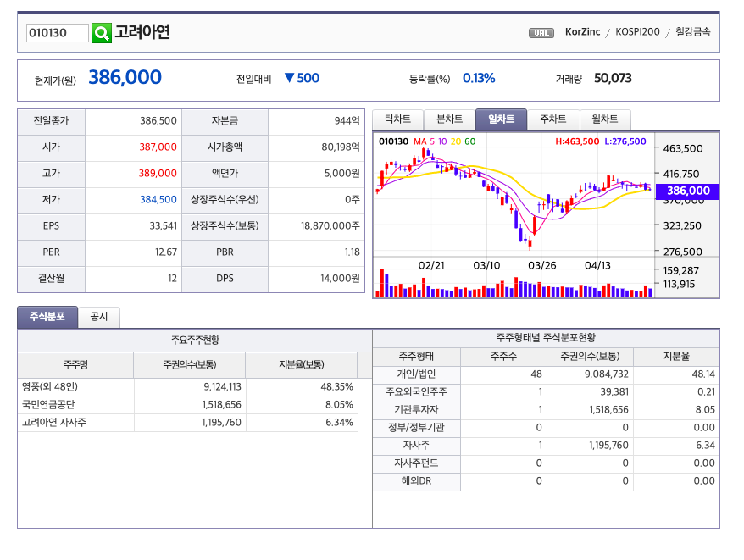Viewport: 744px width, 560px height.
Task: Switch to the 분차트 tab
Action: point(449,119)
